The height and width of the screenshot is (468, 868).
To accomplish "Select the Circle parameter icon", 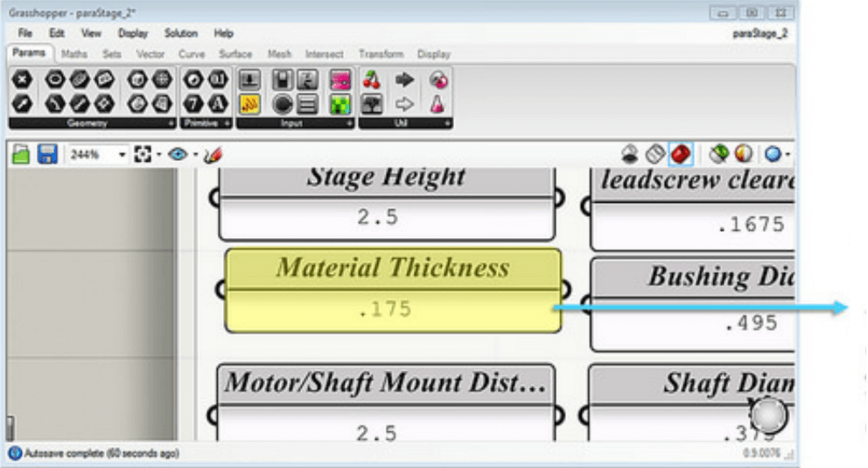I will [x=54, y=80].
